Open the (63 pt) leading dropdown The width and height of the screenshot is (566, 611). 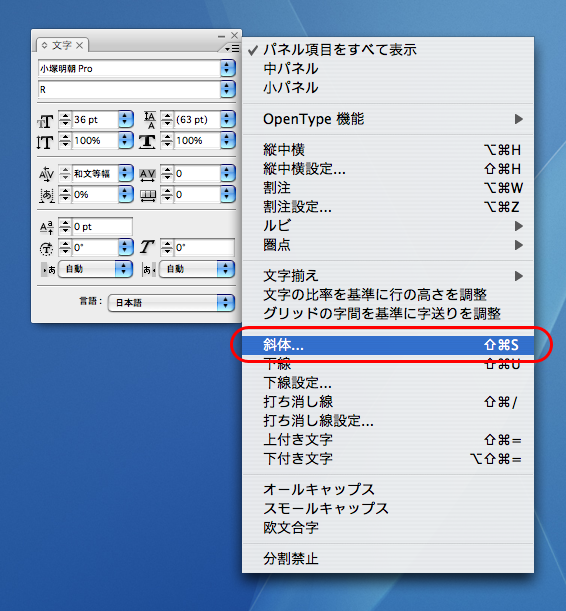(227, 119)
